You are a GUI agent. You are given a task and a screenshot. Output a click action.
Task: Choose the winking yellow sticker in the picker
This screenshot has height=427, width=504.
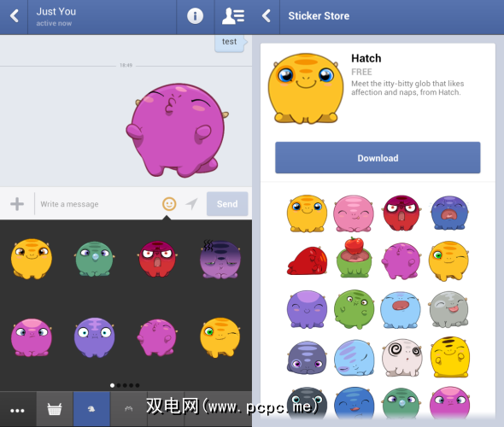click(x=220, y=337)
